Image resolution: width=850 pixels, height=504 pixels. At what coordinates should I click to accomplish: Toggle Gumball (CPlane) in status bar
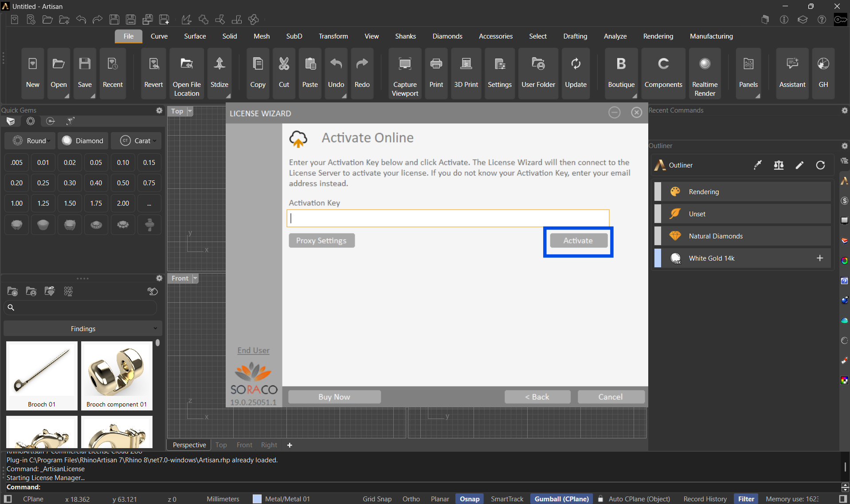561,499
